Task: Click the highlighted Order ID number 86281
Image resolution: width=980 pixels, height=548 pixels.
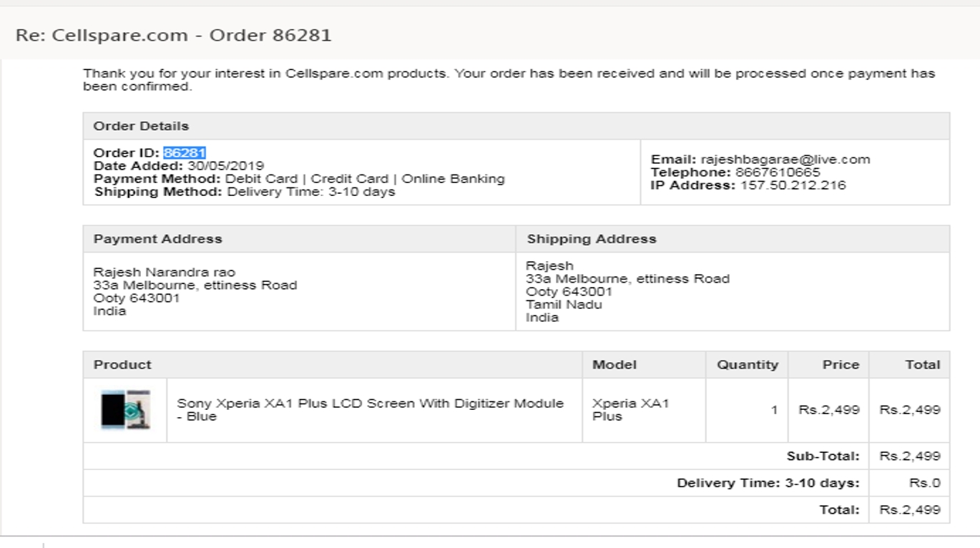Action: tap(185, 152)
